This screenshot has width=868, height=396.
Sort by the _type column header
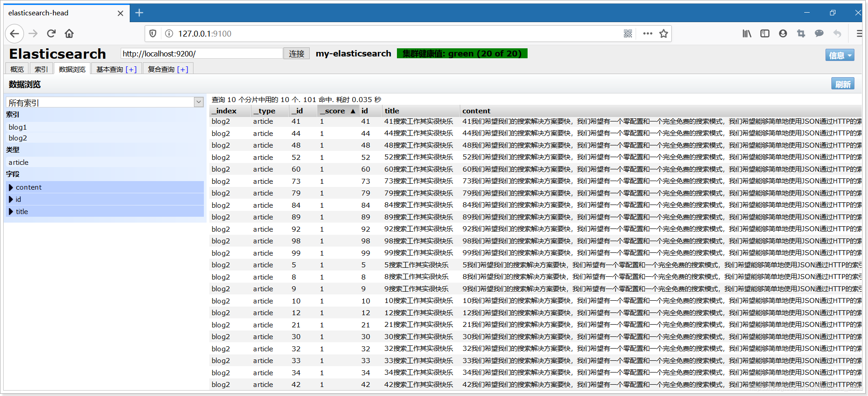pos(269,111)
